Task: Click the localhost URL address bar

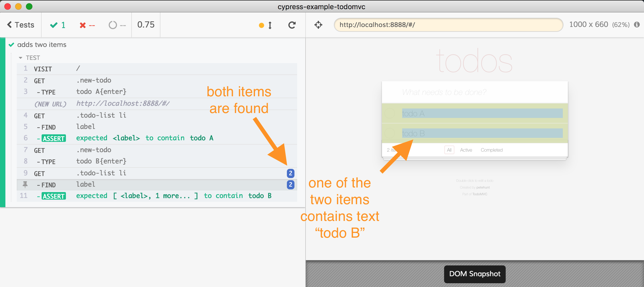Action: pos(448,25)
